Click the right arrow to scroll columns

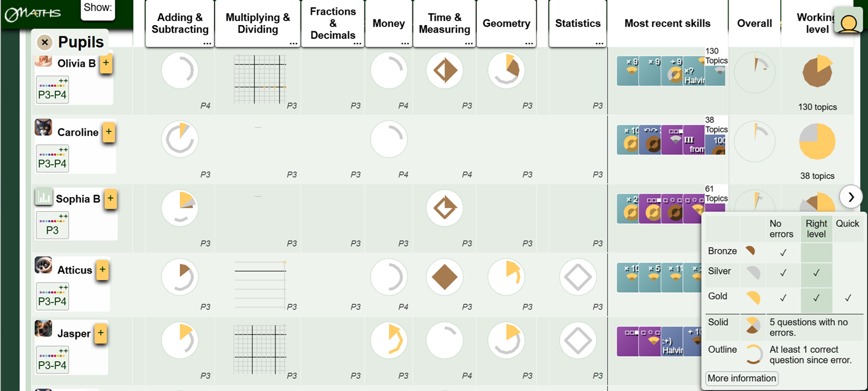coord(851,197)
